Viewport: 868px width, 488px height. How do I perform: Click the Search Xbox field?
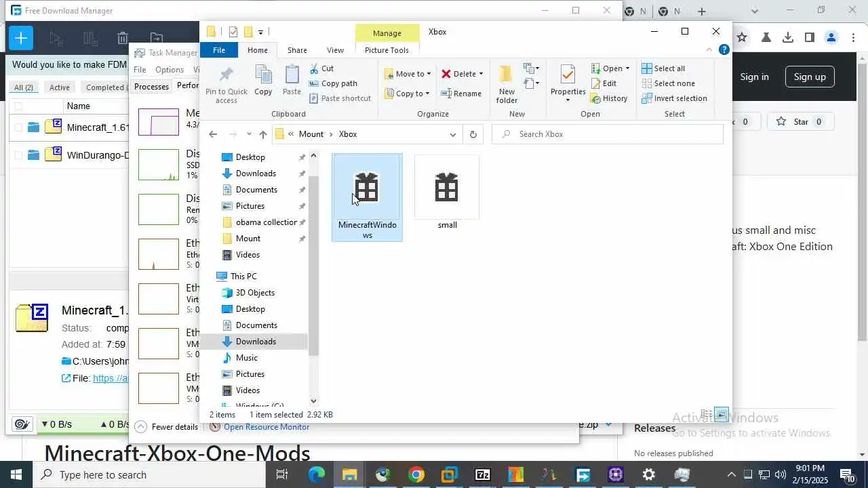pyautogui.click(x=607, y=134)
